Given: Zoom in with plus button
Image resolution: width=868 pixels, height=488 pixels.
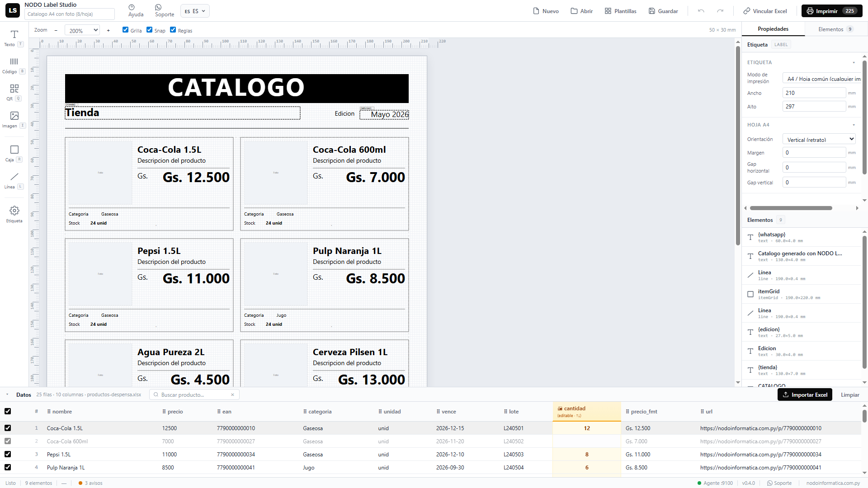Looking at the screenshot, I should [108, 30].
